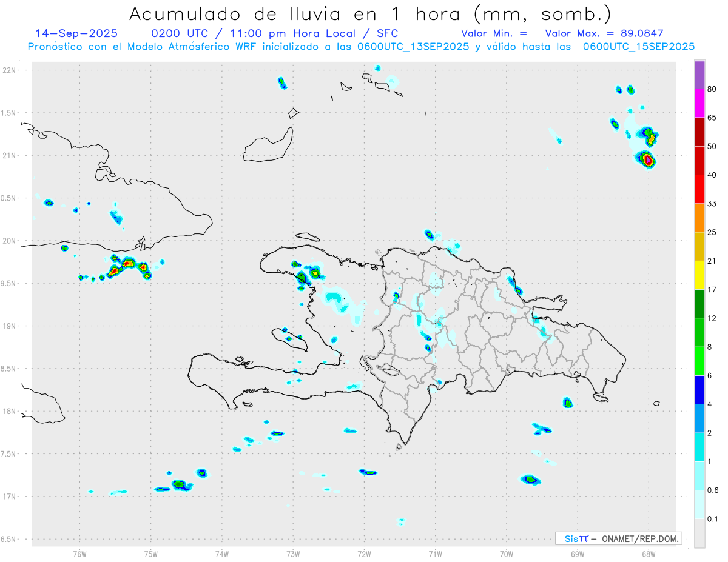Image resolution: width=728 pixels, height=562 pixels.
Task: Click the legend value '25'
Action: pos(712,233)
